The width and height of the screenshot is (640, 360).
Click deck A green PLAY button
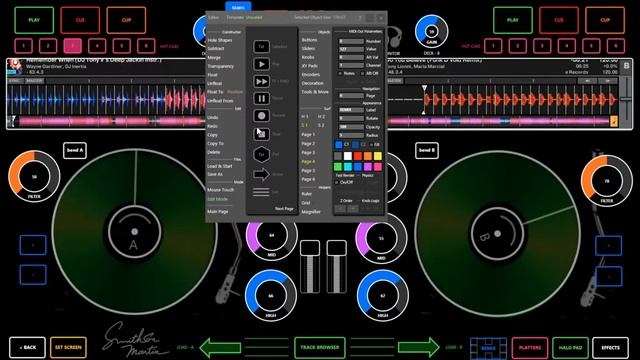point(34,20)
